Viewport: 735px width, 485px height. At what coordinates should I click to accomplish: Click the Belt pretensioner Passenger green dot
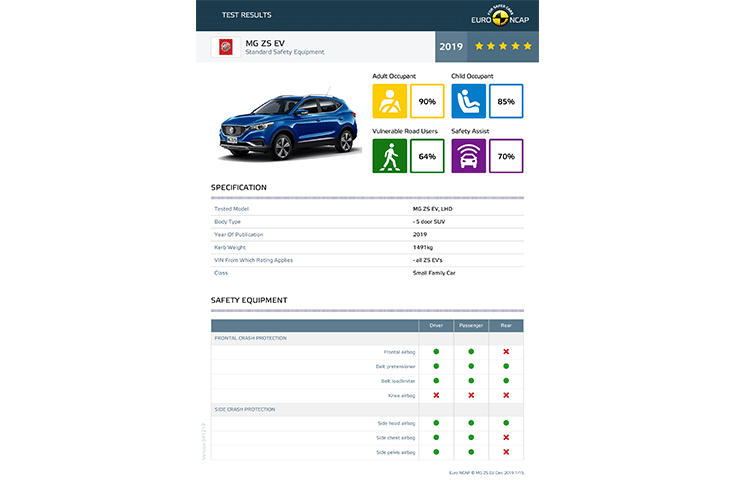471,366
